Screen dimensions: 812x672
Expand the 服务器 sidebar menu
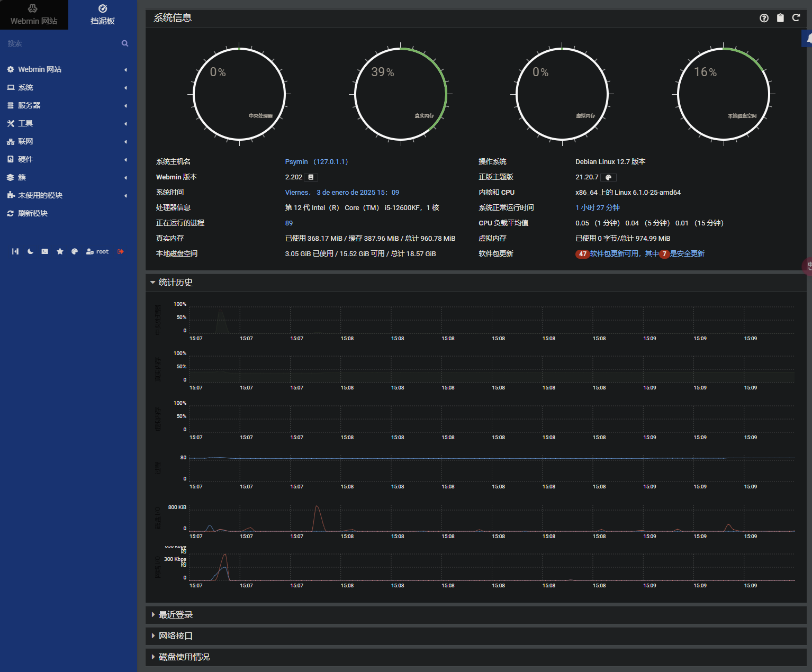pyautogui.click(x=29, y=106)
